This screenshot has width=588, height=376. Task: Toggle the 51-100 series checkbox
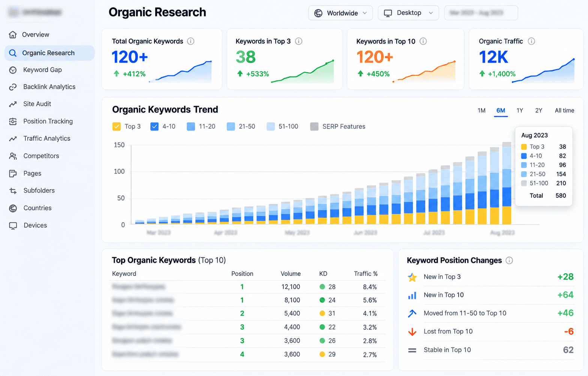pos(270,126)
